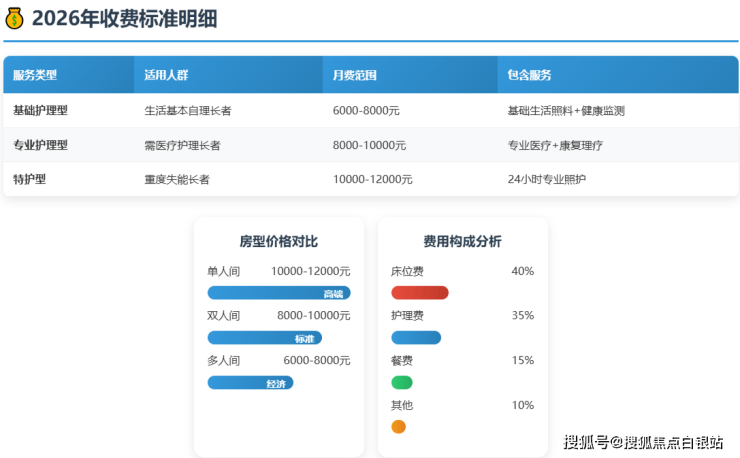Screen dimensions: 740x458
Task: Click the orange 其他 percentage dot
Action: [398, 427]
